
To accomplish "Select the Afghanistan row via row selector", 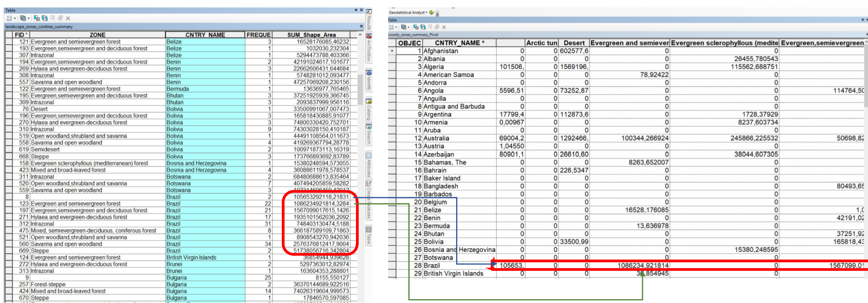I will [x=392, y=51].
